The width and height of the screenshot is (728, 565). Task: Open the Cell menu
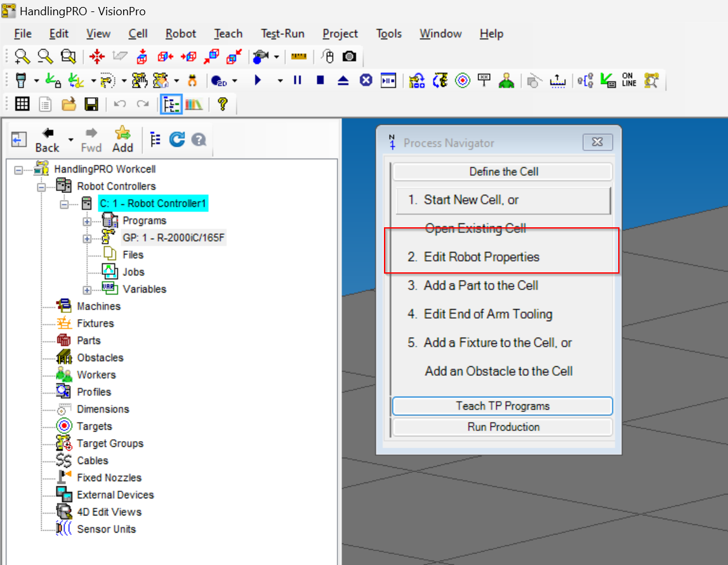pyautogui.click(x=138, y=34)
